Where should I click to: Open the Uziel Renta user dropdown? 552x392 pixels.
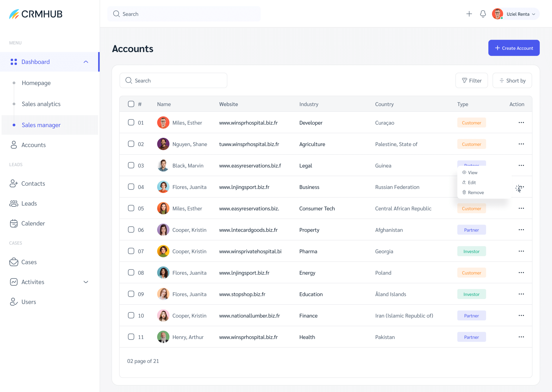click(521, 14)
